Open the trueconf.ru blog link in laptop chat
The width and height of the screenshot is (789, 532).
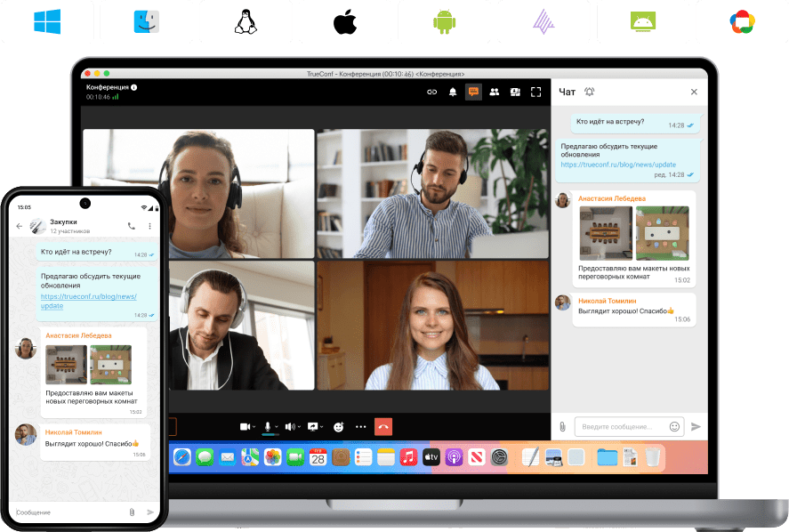617,165
